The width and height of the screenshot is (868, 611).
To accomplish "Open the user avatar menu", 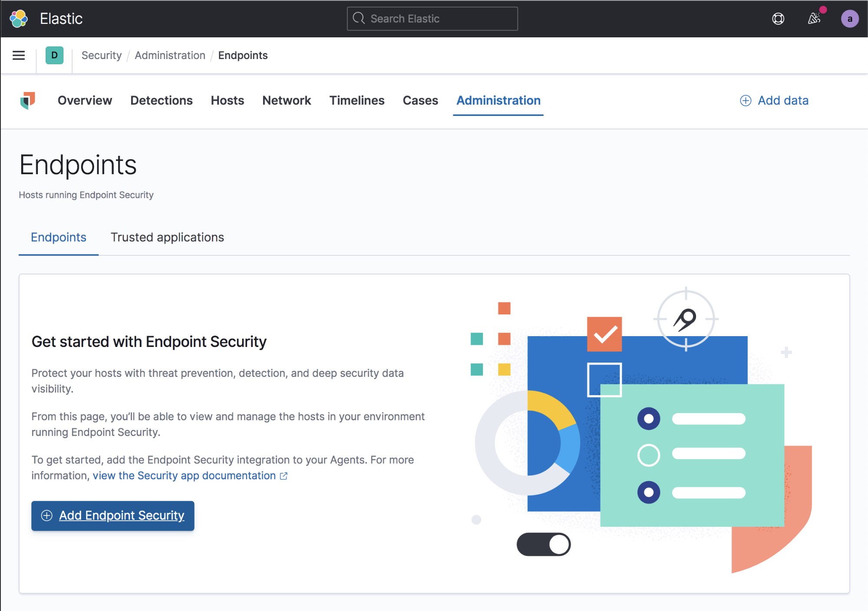I will click(850, 19).
